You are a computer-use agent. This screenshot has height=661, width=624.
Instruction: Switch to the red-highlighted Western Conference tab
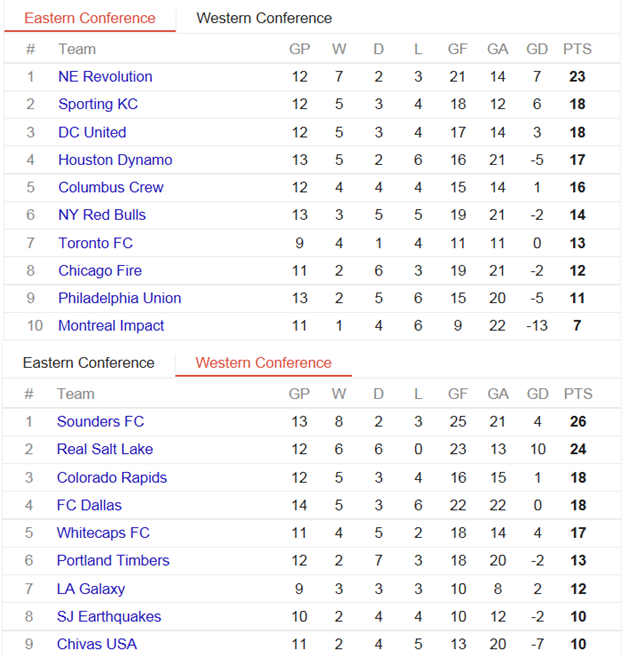[263, 363]
